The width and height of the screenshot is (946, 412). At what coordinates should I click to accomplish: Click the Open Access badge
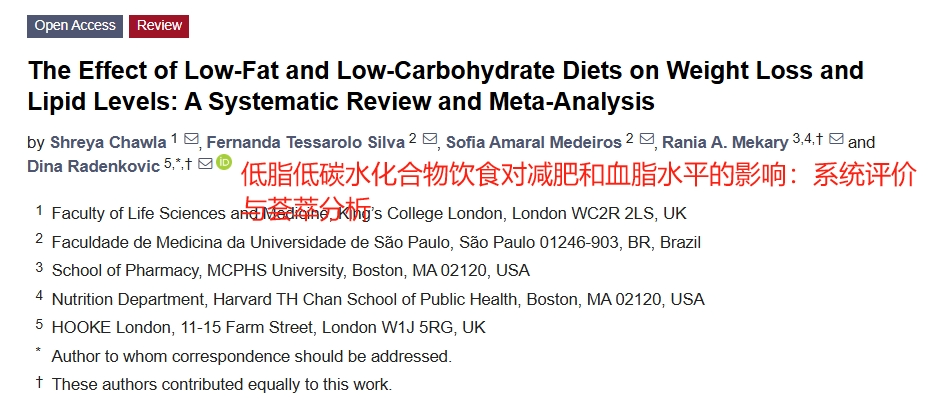(75, 26)
